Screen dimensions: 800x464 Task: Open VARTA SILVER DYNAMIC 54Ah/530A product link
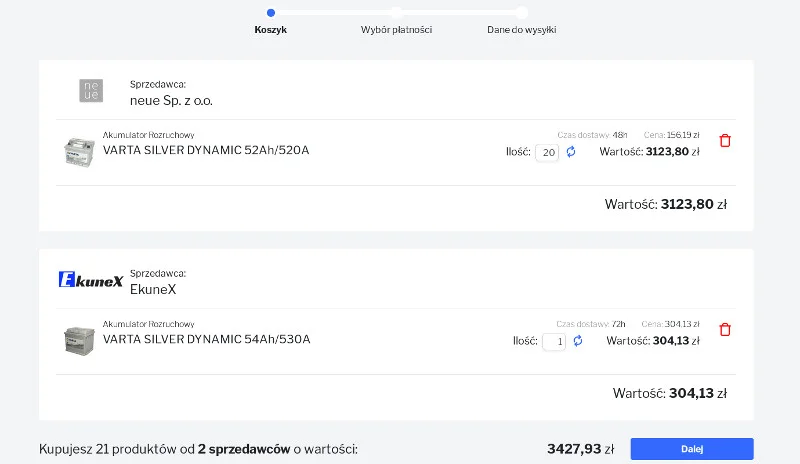tap(206, 339)
